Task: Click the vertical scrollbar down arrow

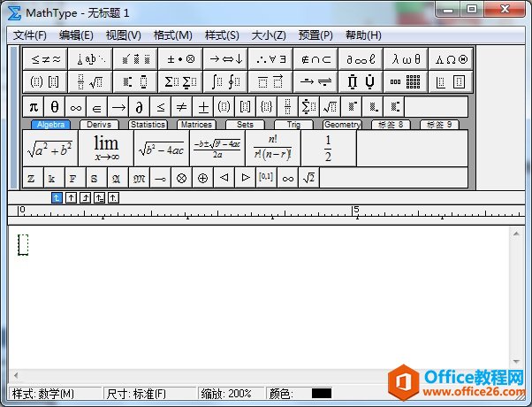Action: pos(516,362)
